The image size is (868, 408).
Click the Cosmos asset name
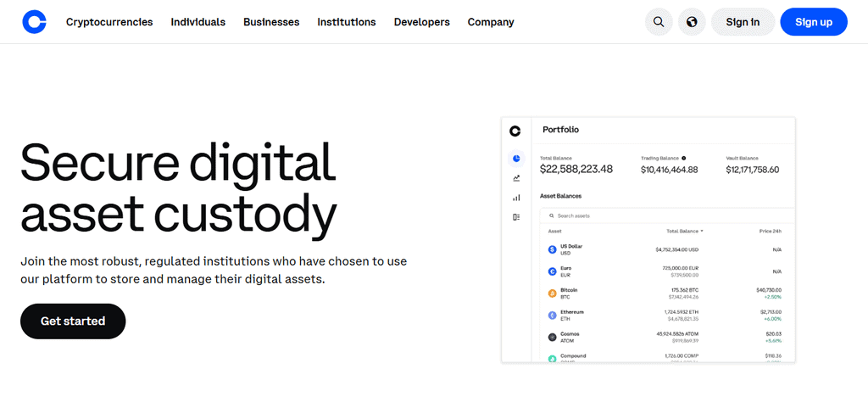click(570, 334)
